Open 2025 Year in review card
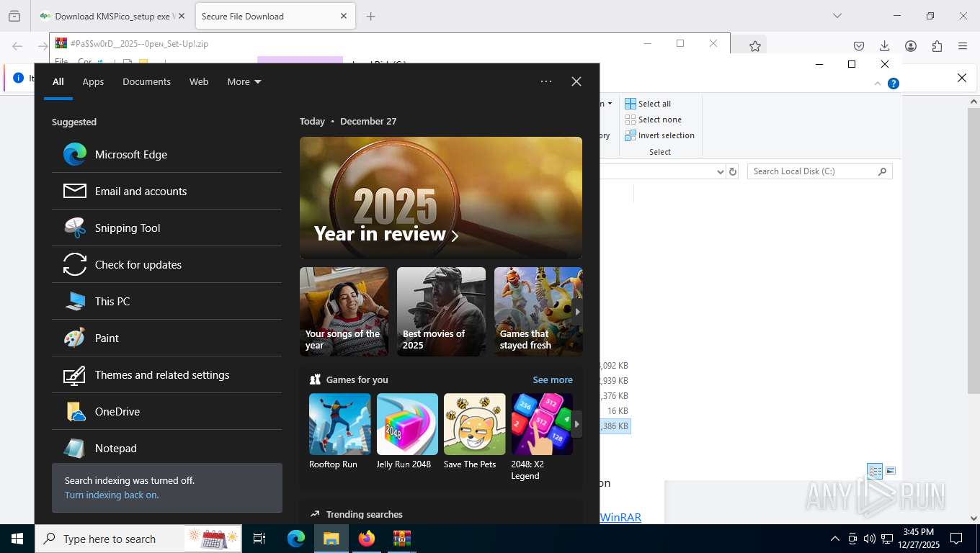The height and width of the screenshot is (553, 980). coord(441,198)
